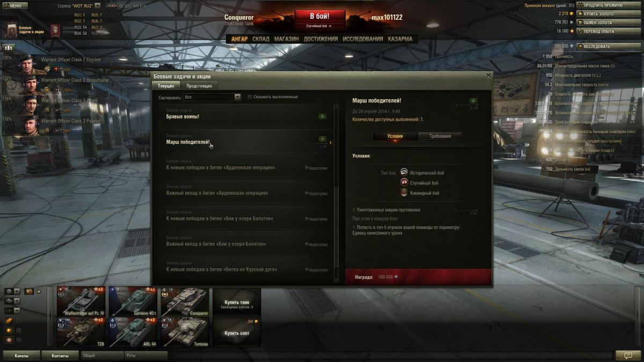The height and width of the screenshot is (362, 644).
Task: Click the missions list vertical scrollbar
Action: pos(336,193)
